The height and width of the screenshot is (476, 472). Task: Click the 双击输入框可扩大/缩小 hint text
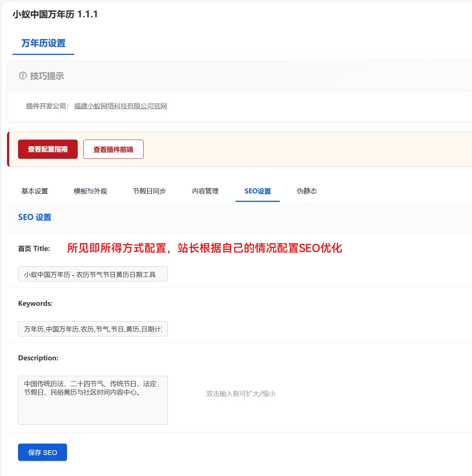coord(241,394)
